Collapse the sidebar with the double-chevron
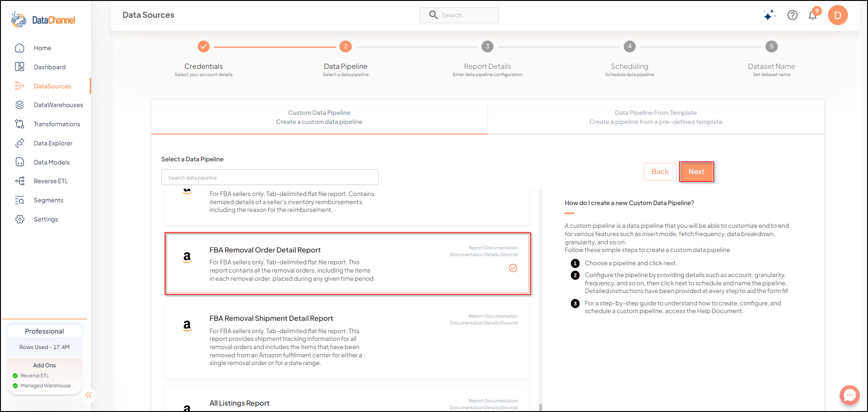868x412 pixels. [89, 395]
